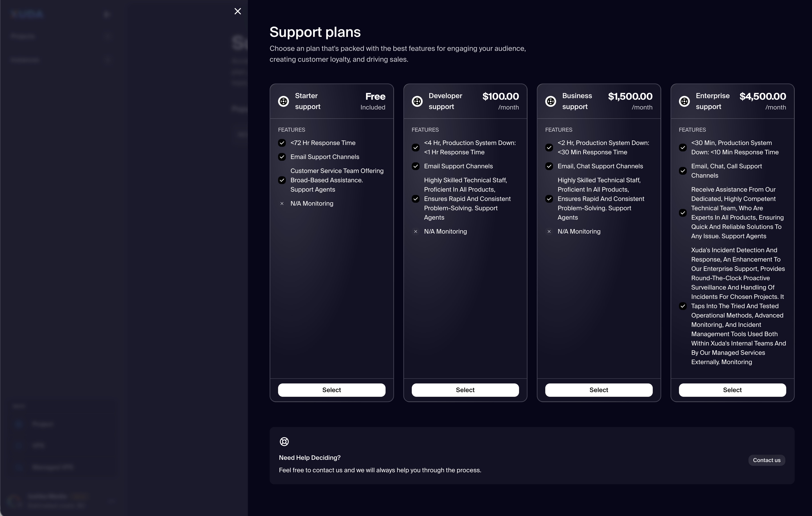Click the Support plans heading
This screenshot has width=812, height=516.
(315, 32)
